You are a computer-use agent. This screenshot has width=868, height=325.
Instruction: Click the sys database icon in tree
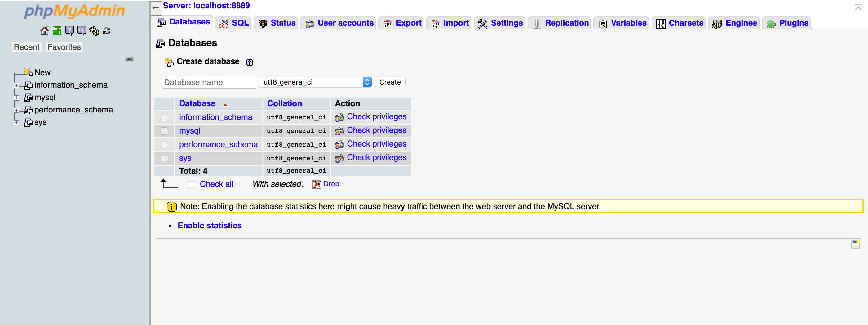point(29,123)
